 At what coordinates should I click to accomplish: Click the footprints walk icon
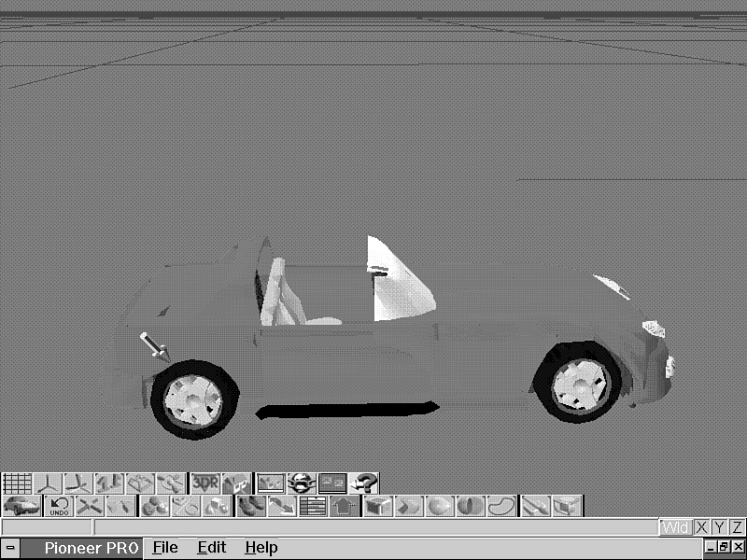249,507
